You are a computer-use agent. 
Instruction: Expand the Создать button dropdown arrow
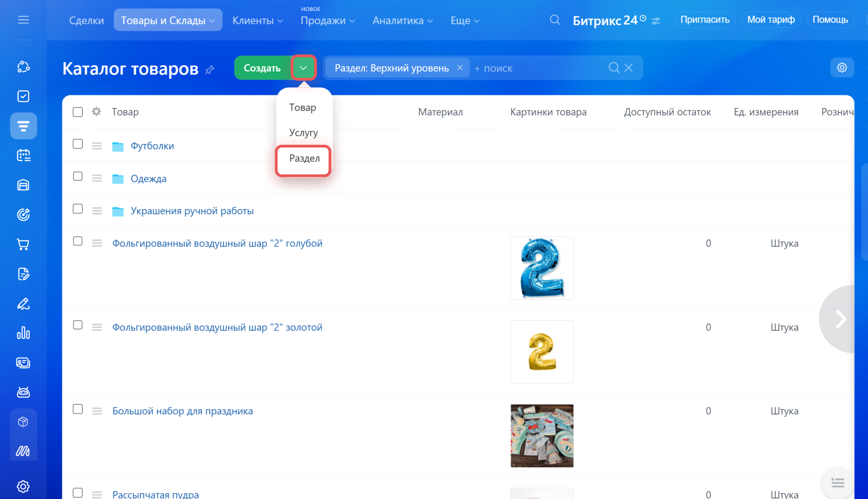(303, 68)
